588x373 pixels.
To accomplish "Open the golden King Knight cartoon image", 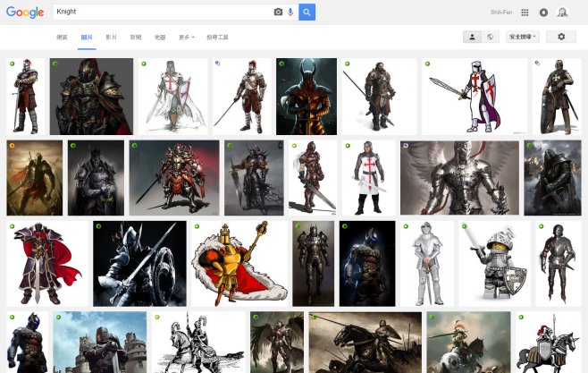I will (x=239, y=264).
